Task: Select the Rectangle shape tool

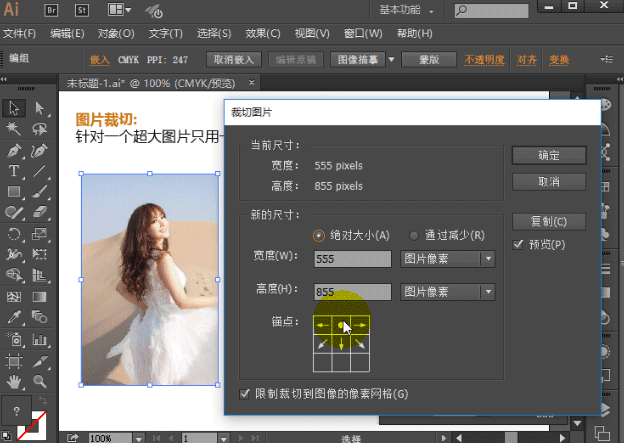Action: [x=13, y=192]
